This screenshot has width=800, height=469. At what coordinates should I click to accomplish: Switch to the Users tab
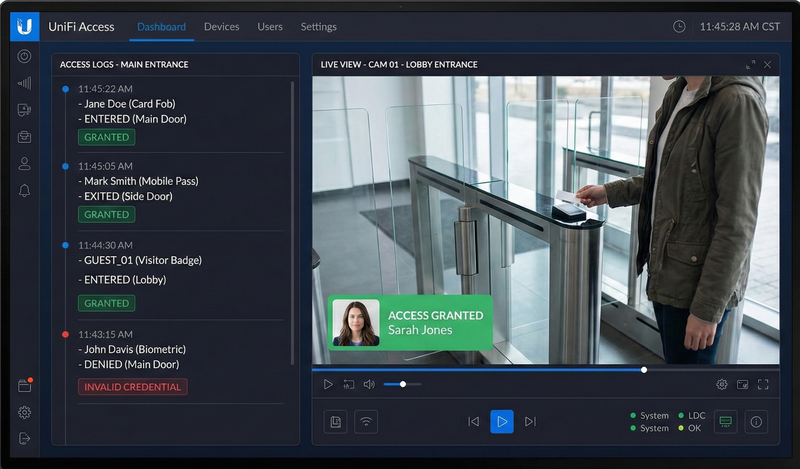point(270,27)
